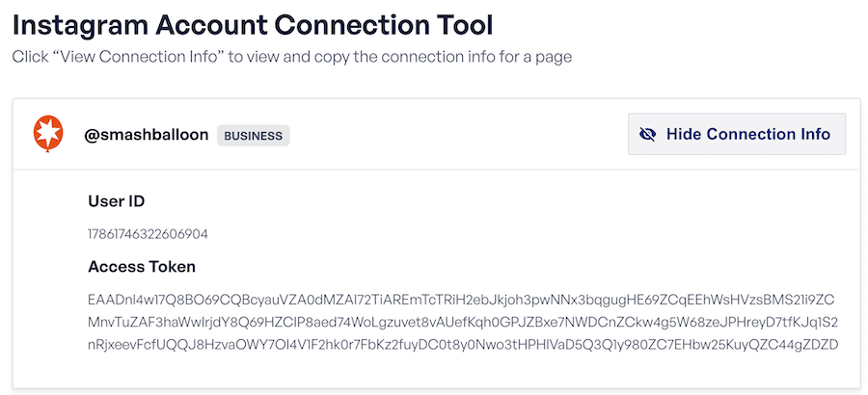
Task: Click the word "page" in the subtitle
Action: click(556, 58)
